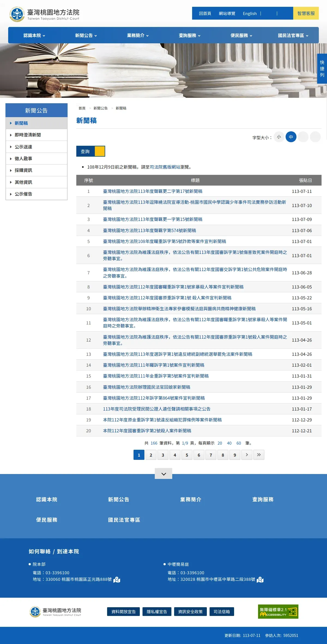Select 徵人啟事 in sidebar
The height and width of the screenshot is (644, 327).
point(37,159)
